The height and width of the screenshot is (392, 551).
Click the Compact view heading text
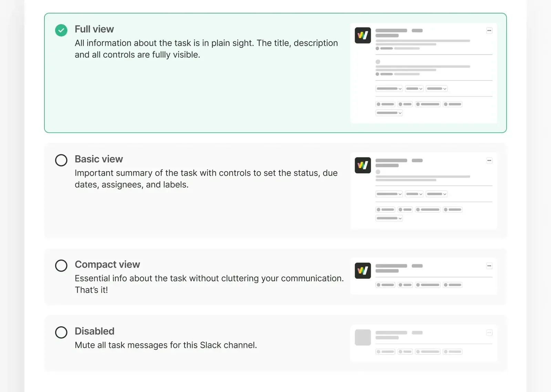107,265
